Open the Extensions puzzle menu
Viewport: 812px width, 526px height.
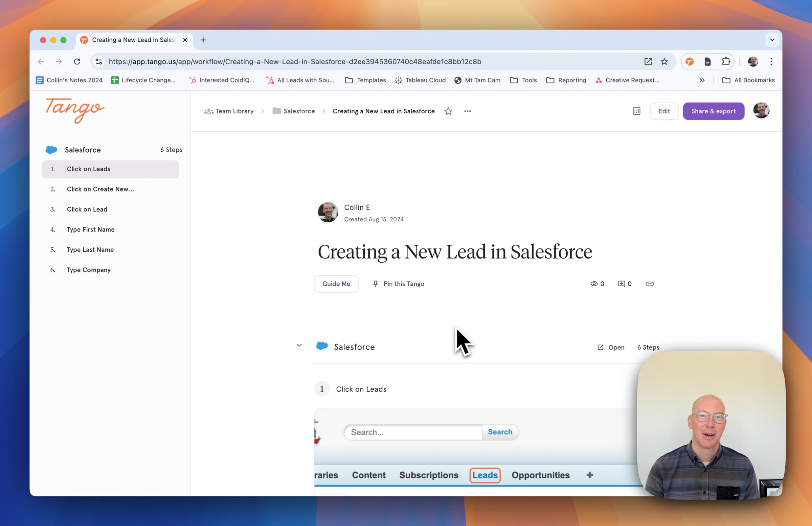tap(726, 62)
